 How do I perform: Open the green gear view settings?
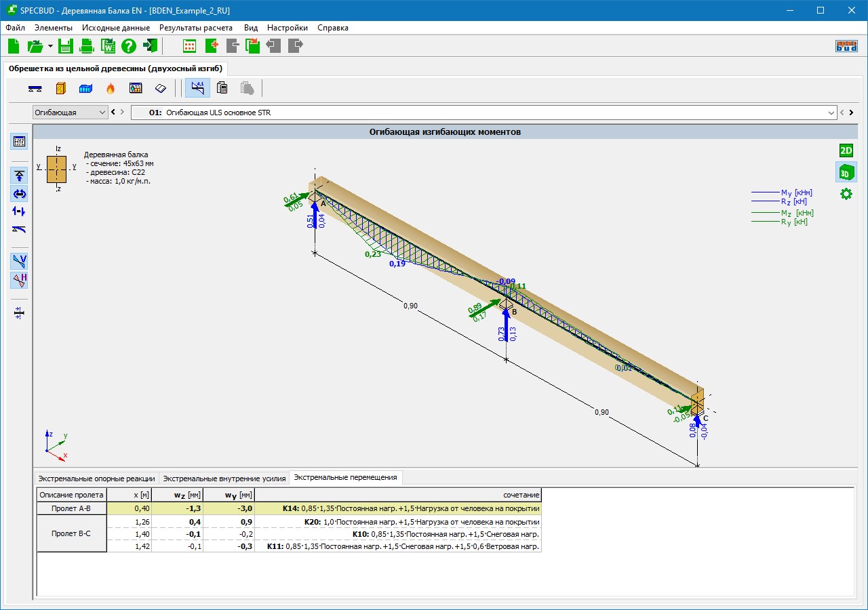(x=846, y=194)
